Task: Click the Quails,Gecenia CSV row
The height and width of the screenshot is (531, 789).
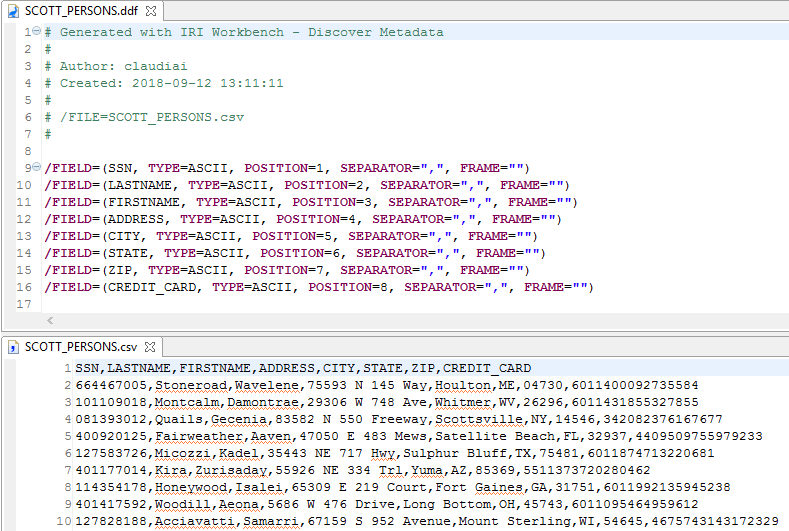Action: pos(399,420)
